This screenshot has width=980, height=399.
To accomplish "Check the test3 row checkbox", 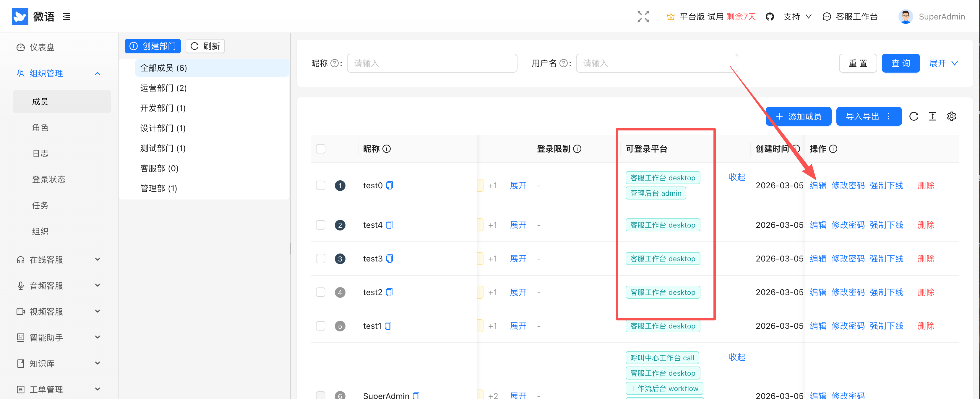I will coord(321,259).
